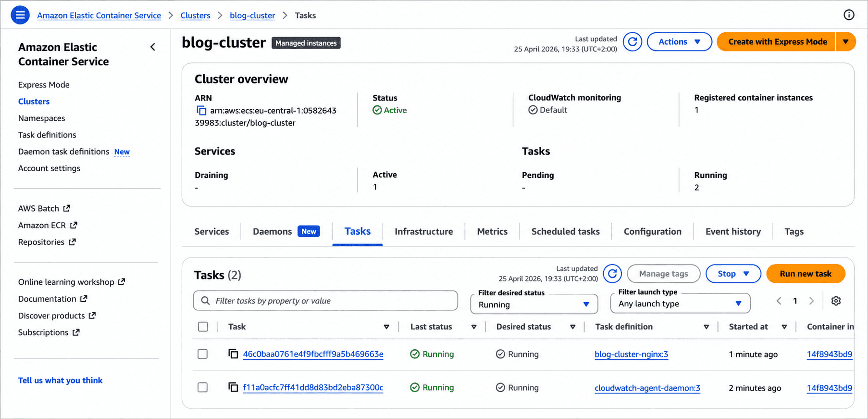Open cloudwatch-agent-daemon:3 task definition
The image size is (868, 419).
[647, 388]
